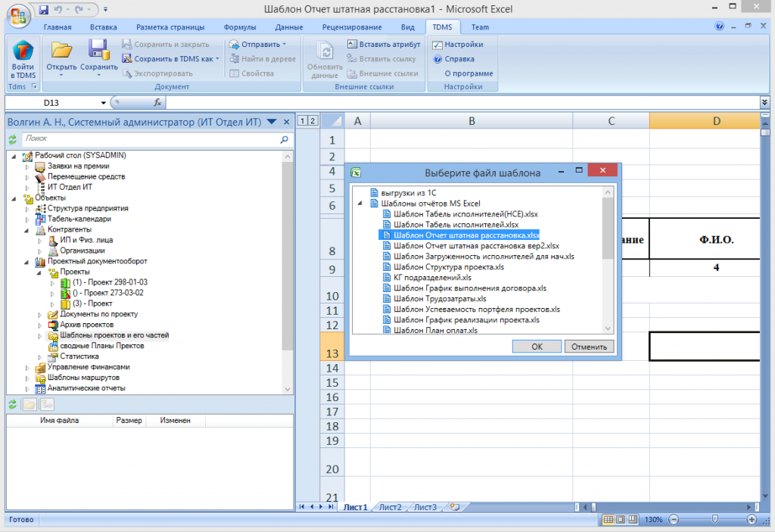775x532 pixels.
Task: Open the Вставка ribbon tab
Action: [x=103, y=27]
